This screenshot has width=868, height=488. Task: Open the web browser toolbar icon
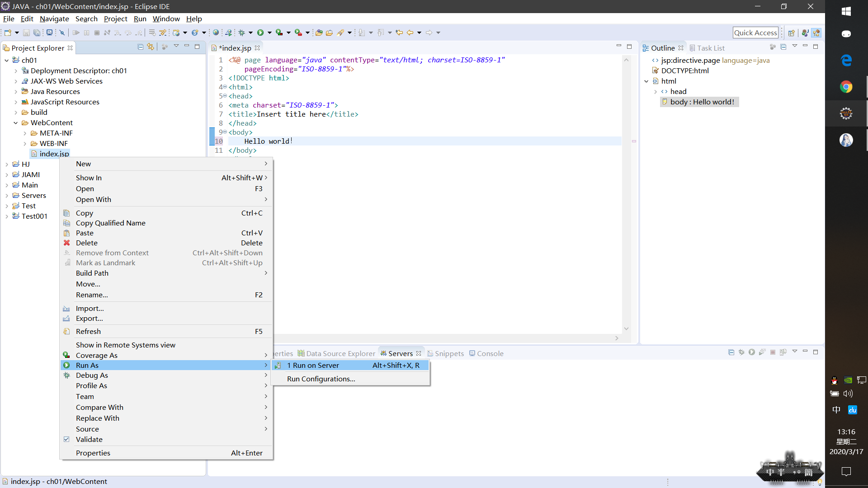[x=216, y=33]
